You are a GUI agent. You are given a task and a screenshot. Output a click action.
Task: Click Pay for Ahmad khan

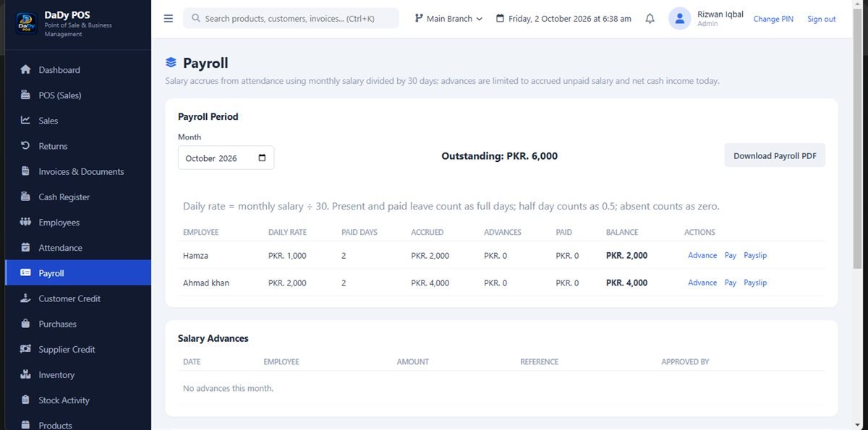tap(731, 283)
